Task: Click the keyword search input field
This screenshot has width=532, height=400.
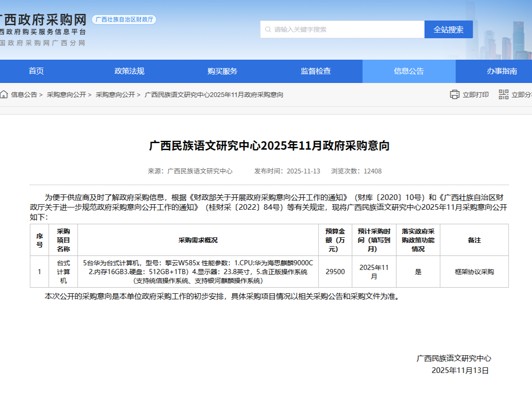Action: tap(340, 29)
